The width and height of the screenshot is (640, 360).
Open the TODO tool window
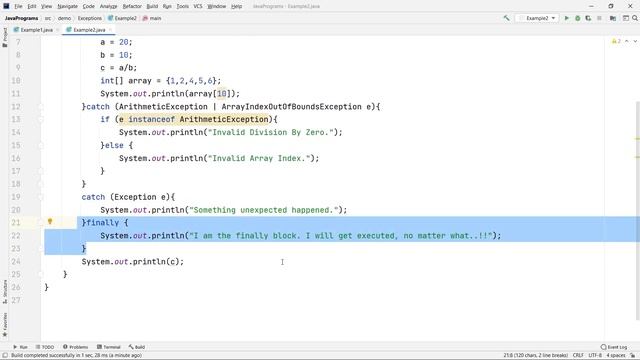pyautogui.click(x=45, y=347)
